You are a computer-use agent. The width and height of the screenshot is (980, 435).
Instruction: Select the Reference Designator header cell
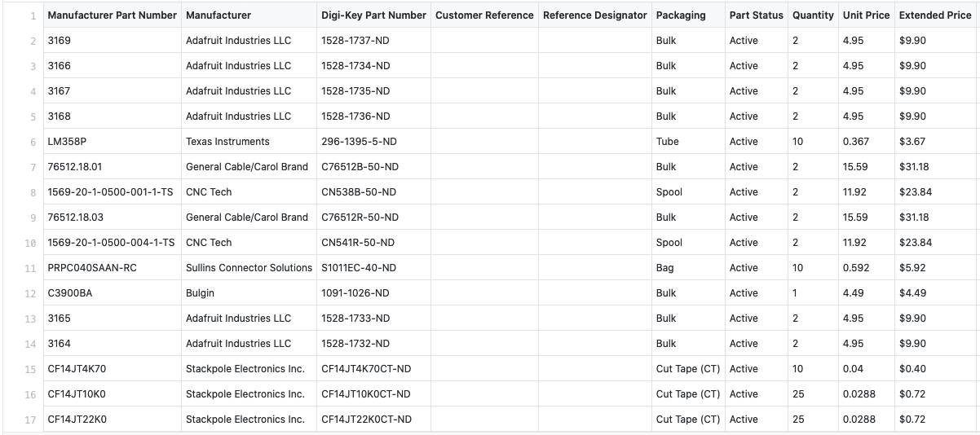pos(595,15)
